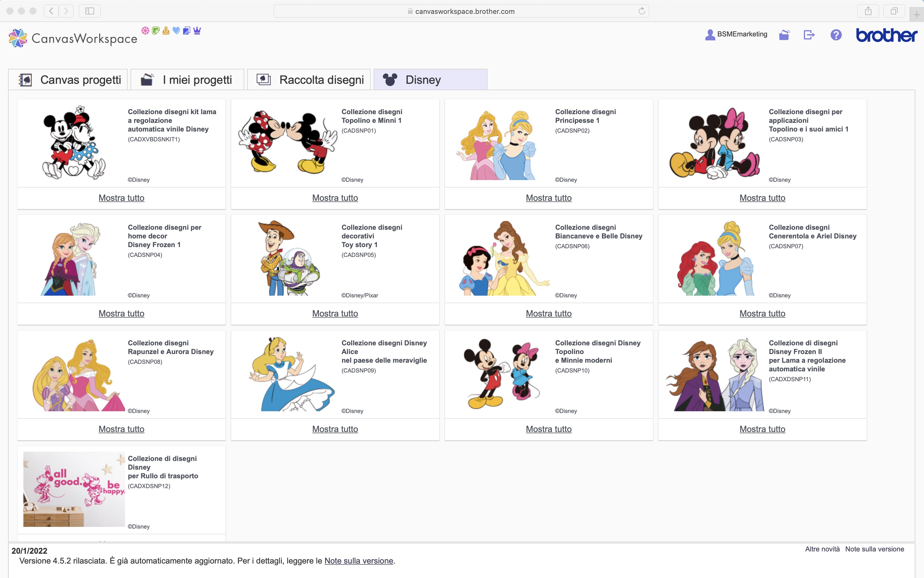This screenshot has height=578, width=924.
Task: Toggle the Safari sidebar button
Action: [90, 11]
